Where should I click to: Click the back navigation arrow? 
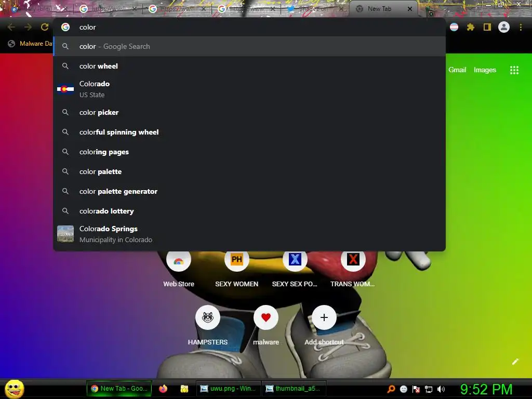[x=11, y=27]
